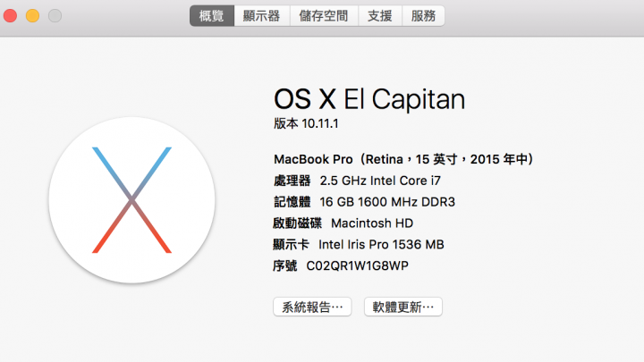The image size is (644, 362).
Task: Close the About This Mac window
Action: pos(10,16)
